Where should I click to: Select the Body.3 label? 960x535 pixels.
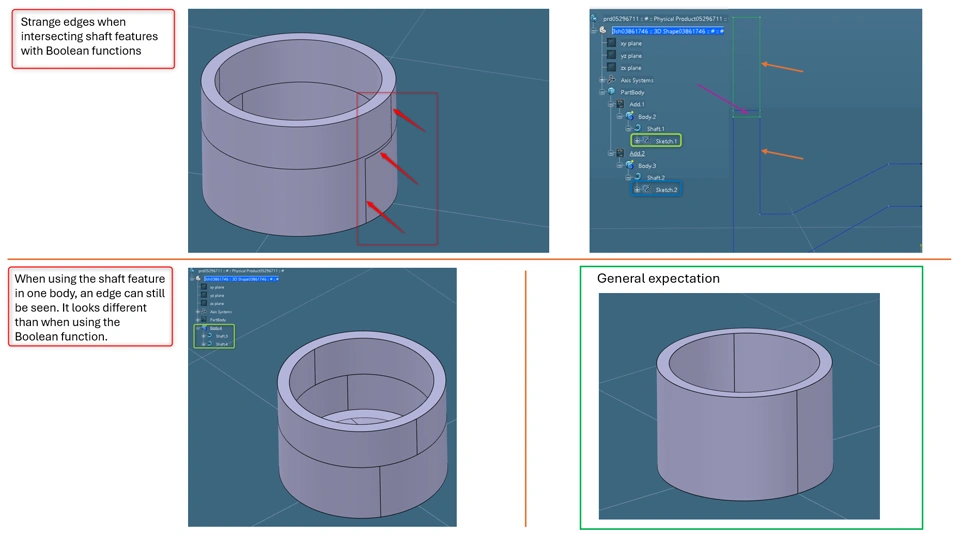[647, 165]
